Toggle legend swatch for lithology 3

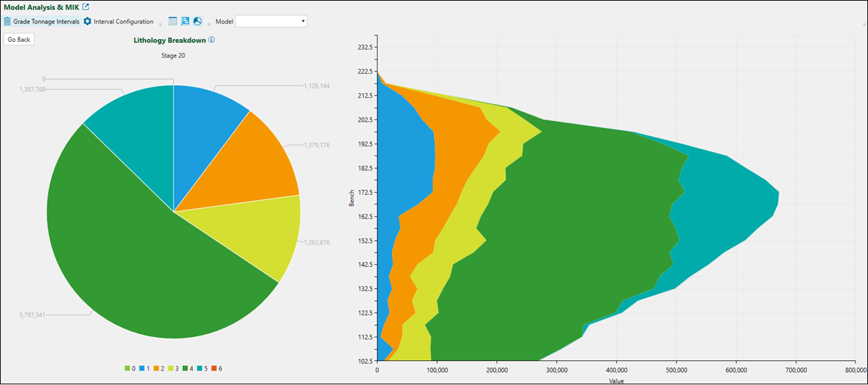172,369
